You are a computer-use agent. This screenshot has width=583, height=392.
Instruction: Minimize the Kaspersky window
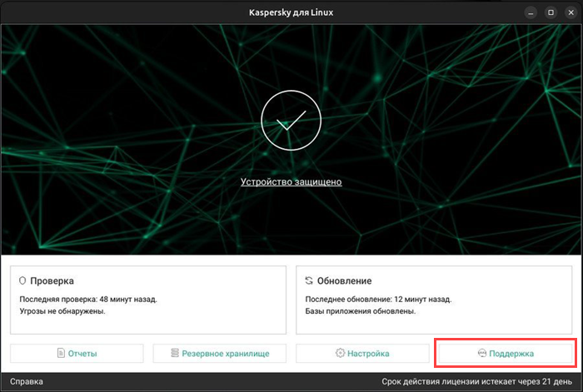point(531,12)
